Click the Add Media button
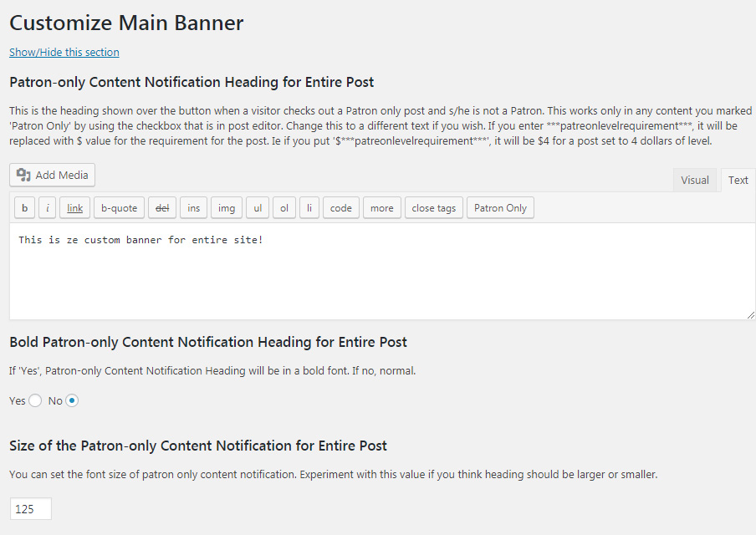This screenshot has height=535, width=756. (x=52, y=175)
